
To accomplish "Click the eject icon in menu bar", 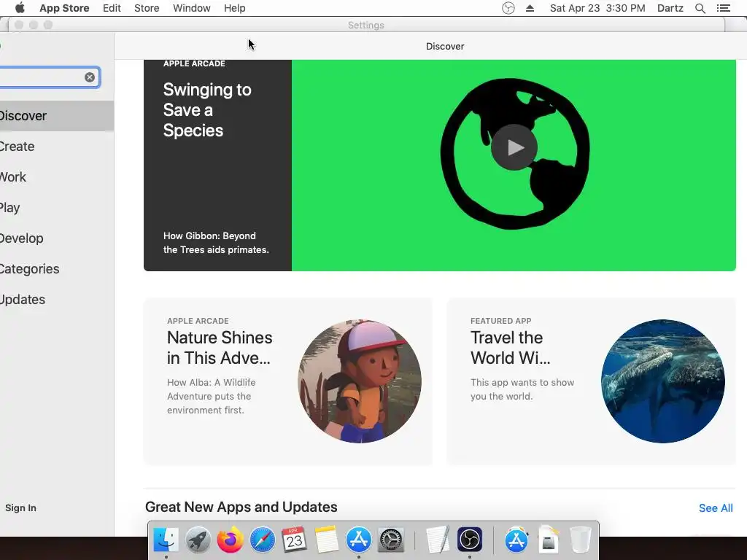I will (530, 8).
